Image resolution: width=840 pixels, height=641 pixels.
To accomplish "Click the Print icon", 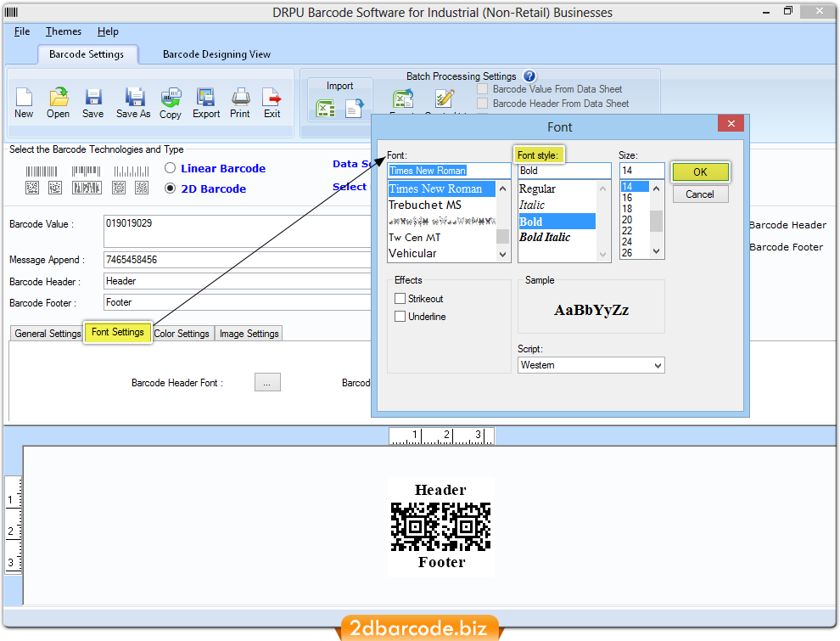I will pyautogui.click(x=240, y=97).
